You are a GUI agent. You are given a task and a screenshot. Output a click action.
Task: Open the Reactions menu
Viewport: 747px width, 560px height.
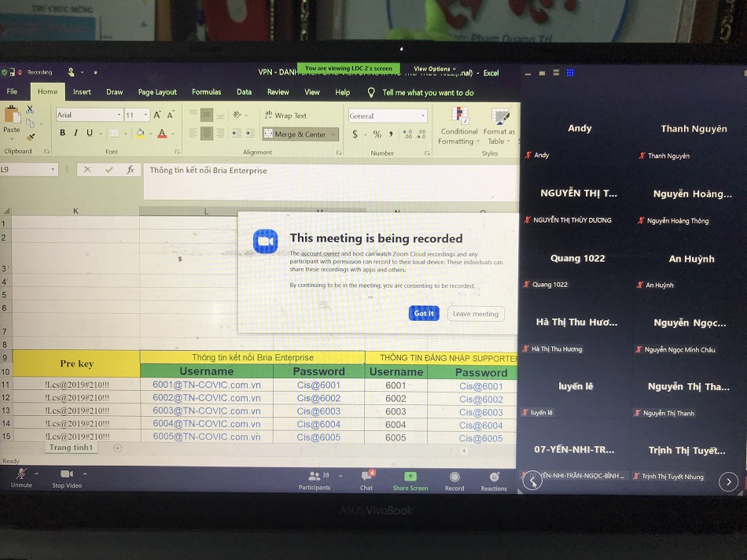(x=494, y=477)
